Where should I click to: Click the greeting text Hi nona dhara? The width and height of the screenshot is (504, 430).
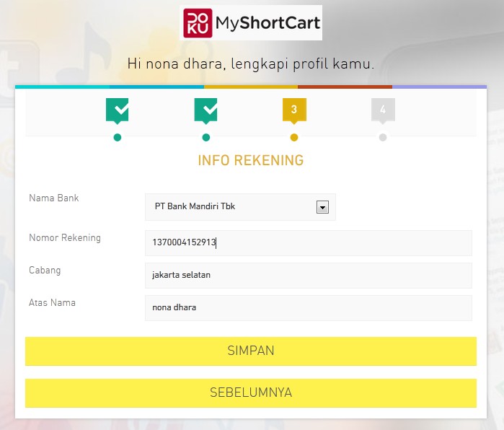[x=250, y=63]
